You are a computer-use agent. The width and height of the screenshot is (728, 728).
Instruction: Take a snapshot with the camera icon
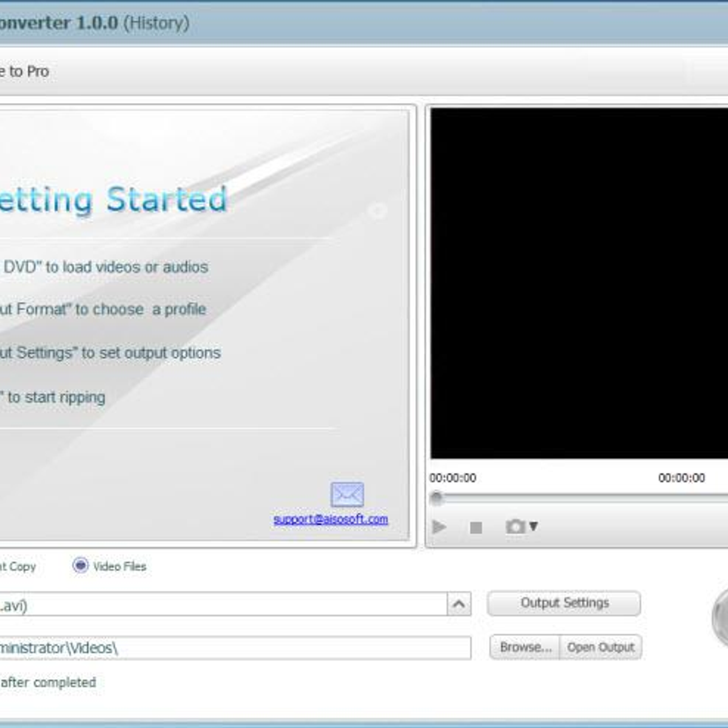point(516,526)
